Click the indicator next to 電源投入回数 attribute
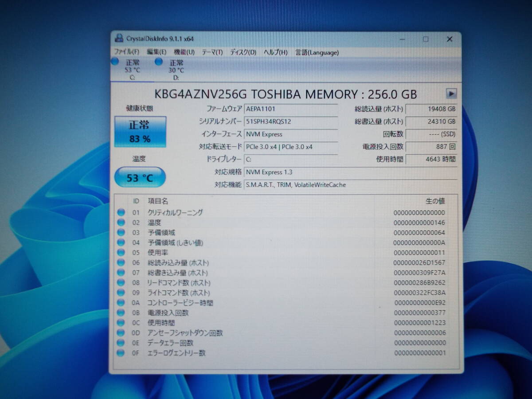The width and height of the screenshot is (532, 399). pyautogui.click(x=121, y=313)
